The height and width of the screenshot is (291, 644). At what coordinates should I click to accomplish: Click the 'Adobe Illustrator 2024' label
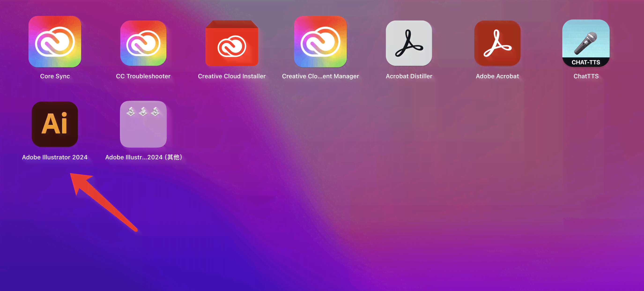pyautogui.click(x=55, y=157)
